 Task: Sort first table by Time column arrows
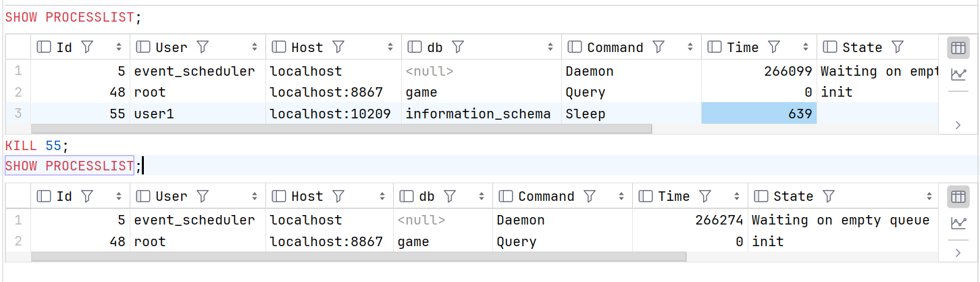coord(805,47)
